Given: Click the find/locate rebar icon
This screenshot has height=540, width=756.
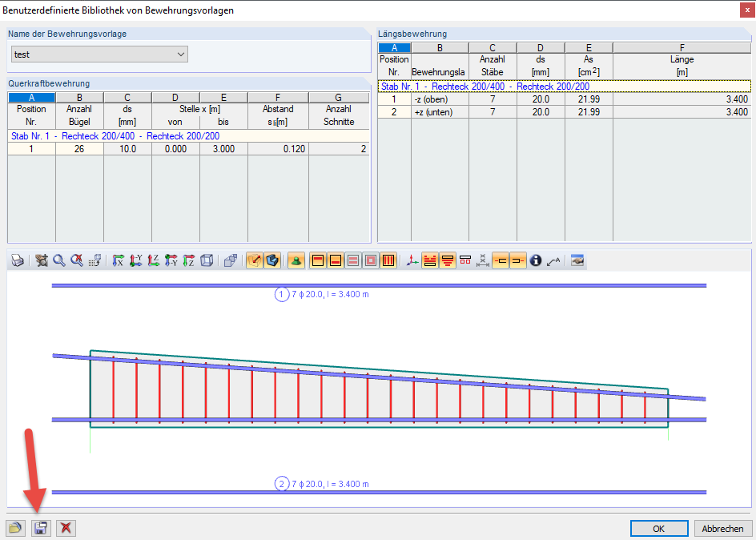Looking at the screenshot, I should tap(42, 261).
